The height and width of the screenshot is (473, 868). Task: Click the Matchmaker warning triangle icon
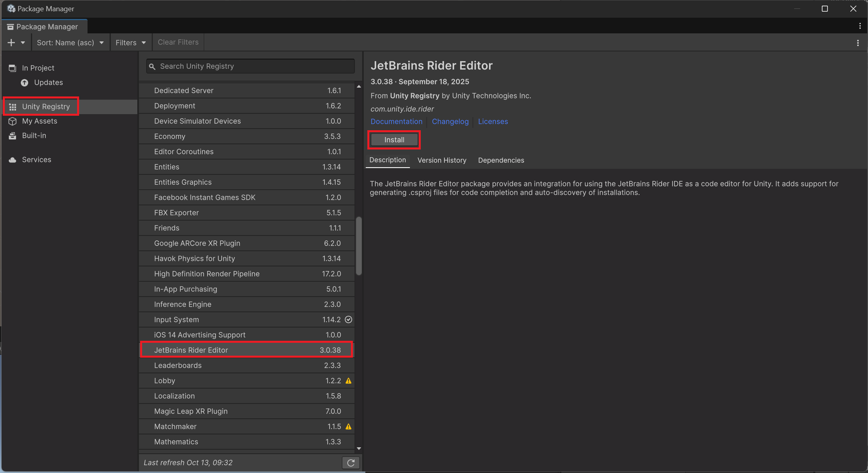(348, 426)
